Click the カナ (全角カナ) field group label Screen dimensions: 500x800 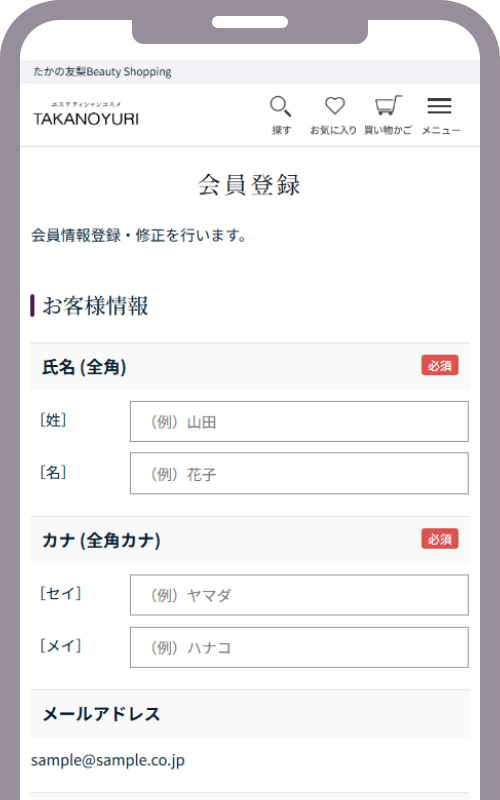[x=101, y=540]
